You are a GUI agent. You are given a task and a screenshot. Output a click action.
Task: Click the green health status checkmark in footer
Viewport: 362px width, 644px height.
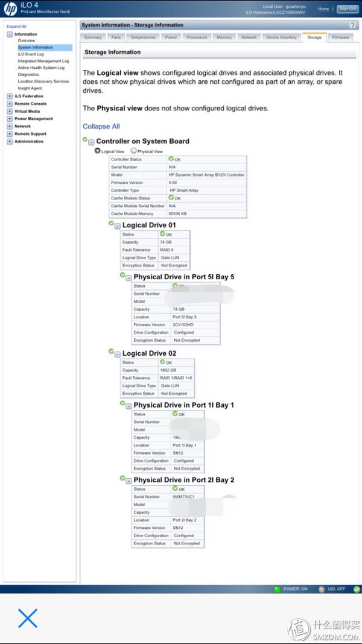pyautogui.click(x=356, y=589)
